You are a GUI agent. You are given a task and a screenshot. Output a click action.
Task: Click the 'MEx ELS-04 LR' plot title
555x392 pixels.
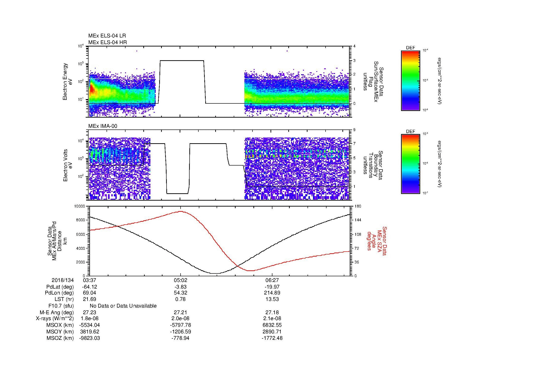point(107,36)
